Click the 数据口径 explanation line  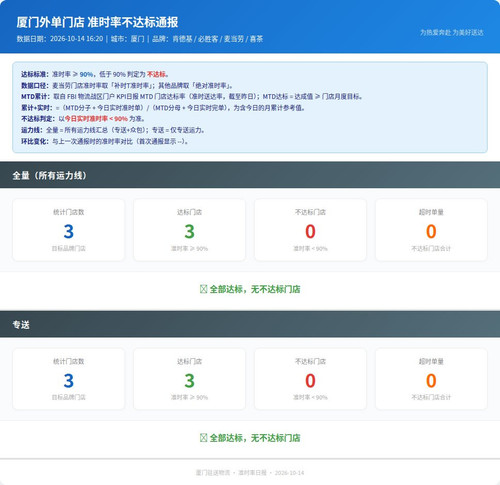point(127,85)
